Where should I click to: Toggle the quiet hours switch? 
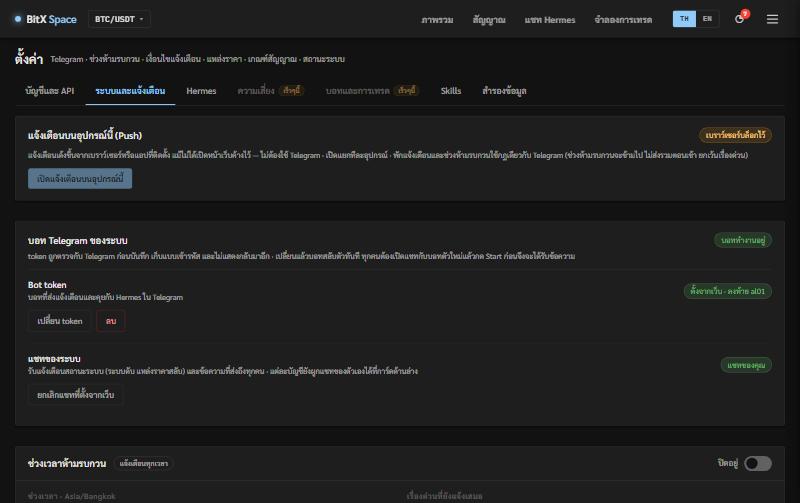point(758,463)
